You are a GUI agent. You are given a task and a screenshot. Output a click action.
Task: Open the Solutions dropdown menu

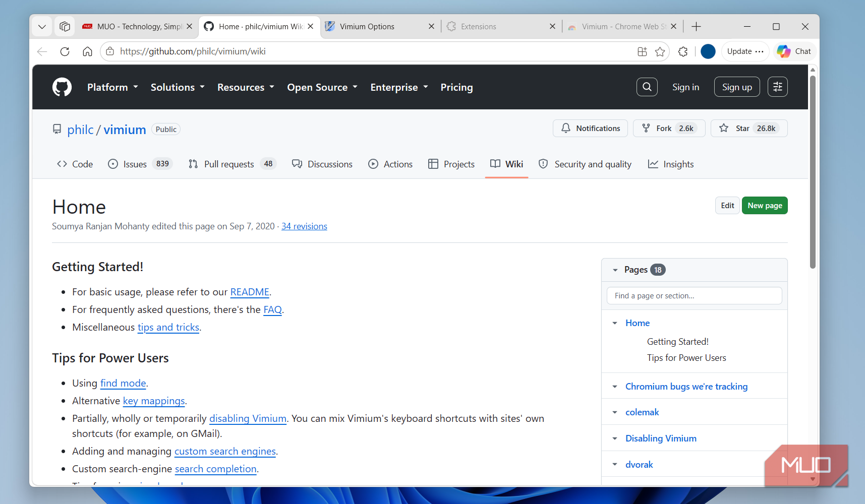[178, 87]
